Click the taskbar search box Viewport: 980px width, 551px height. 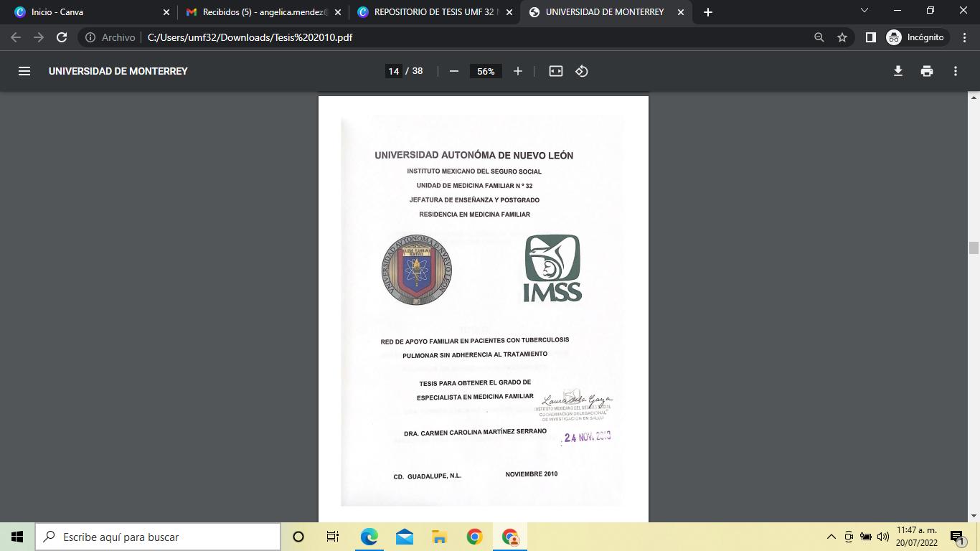158,537
